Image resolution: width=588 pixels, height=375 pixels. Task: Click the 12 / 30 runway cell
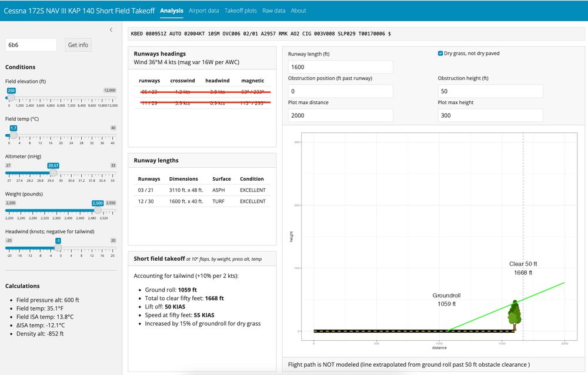tap(145, 201)
